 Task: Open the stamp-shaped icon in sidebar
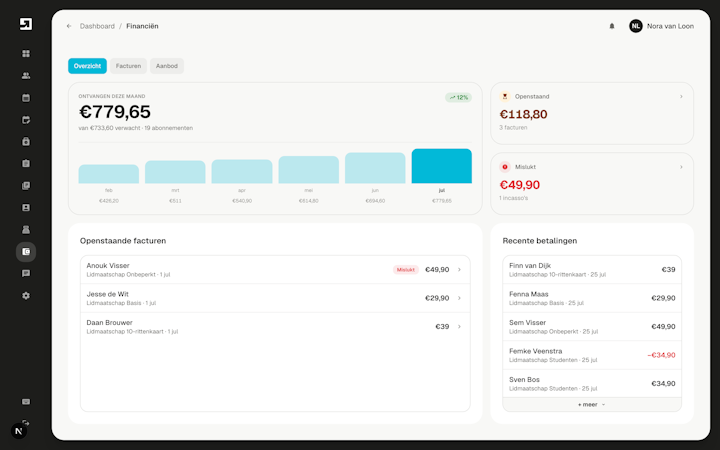pos(26,230)
